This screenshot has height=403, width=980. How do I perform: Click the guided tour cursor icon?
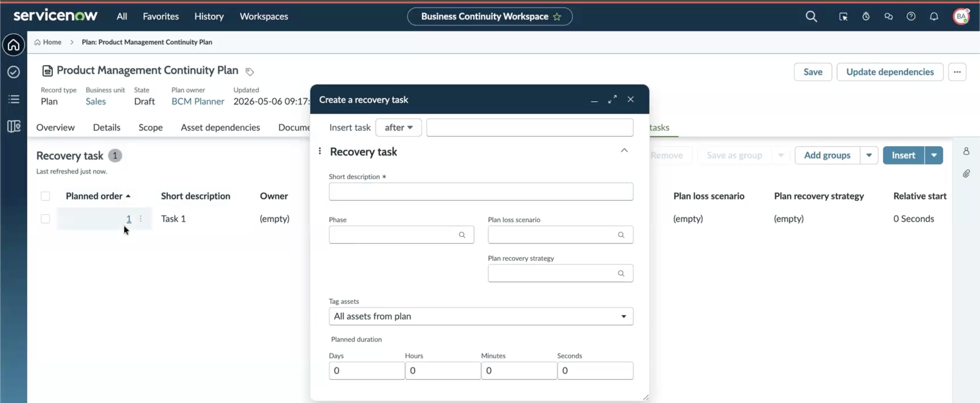(843, 16)
